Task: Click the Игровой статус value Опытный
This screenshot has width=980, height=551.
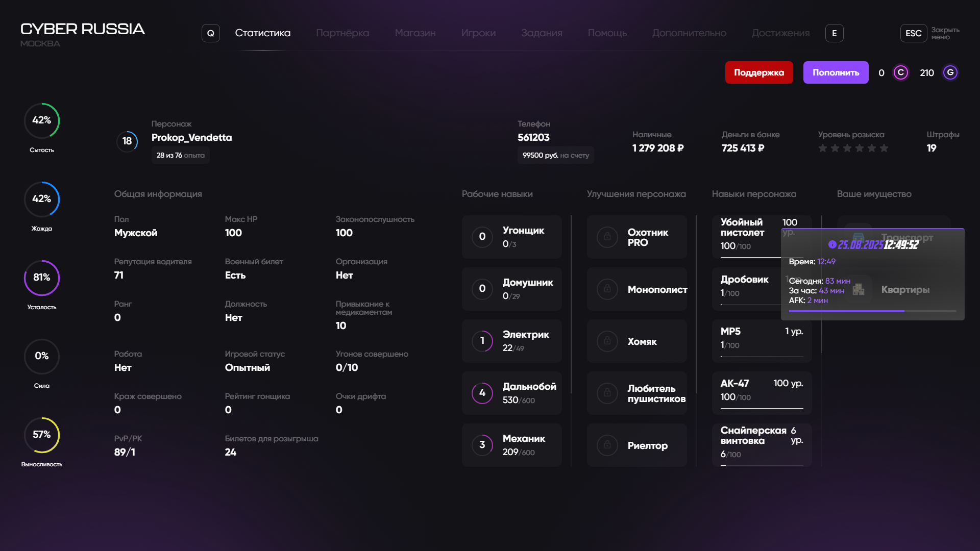Action: coord(248,368)
